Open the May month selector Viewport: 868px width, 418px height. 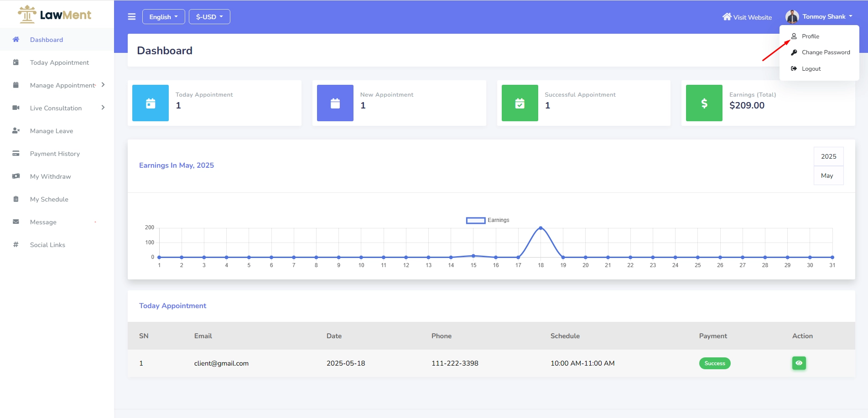829,175
